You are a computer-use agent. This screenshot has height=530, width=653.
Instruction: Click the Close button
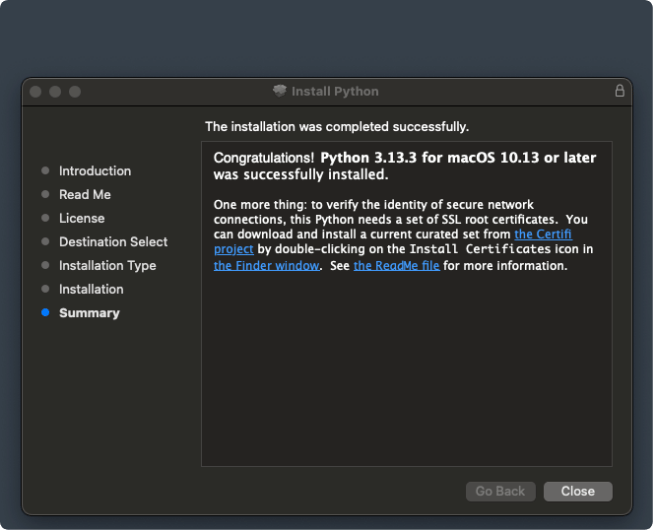578,491
